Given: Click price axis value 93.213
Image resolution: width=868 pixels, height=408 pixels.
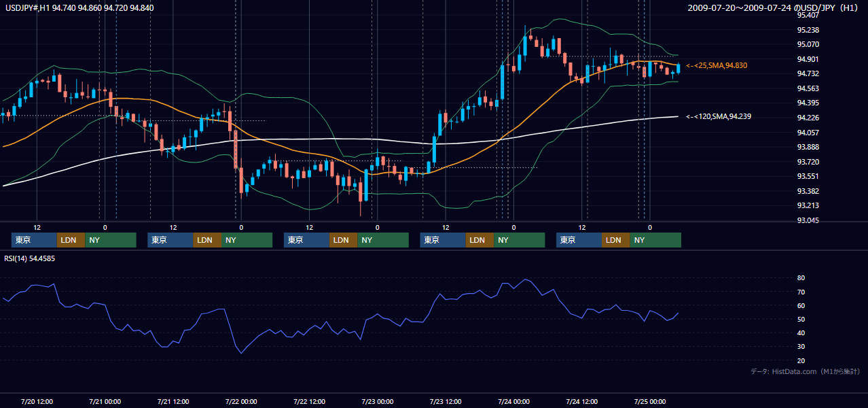Looking at the screenshot, I should tap(808, 205).
